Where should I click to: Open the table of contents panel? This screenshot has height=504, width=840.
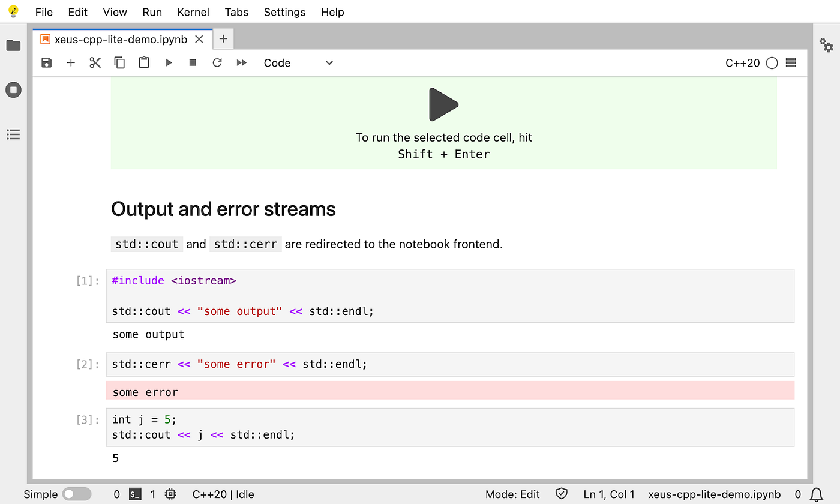(x=13, y=134)
